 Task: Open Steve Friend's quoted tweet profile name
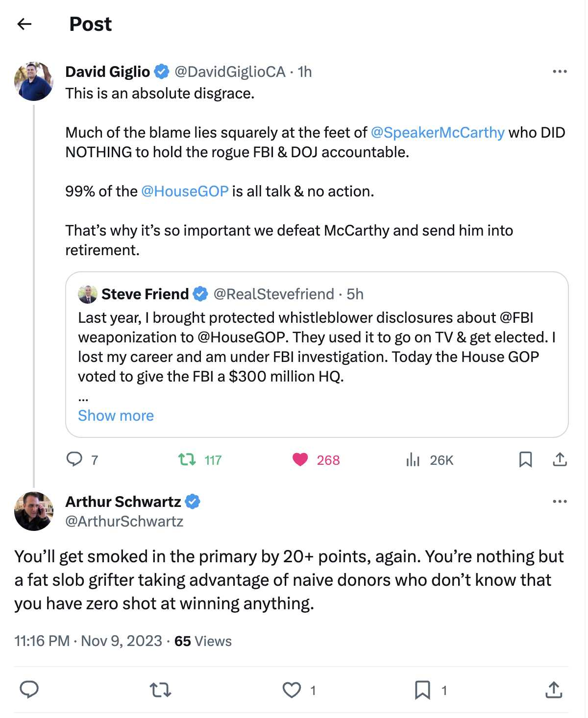click(x=145, y=294)
